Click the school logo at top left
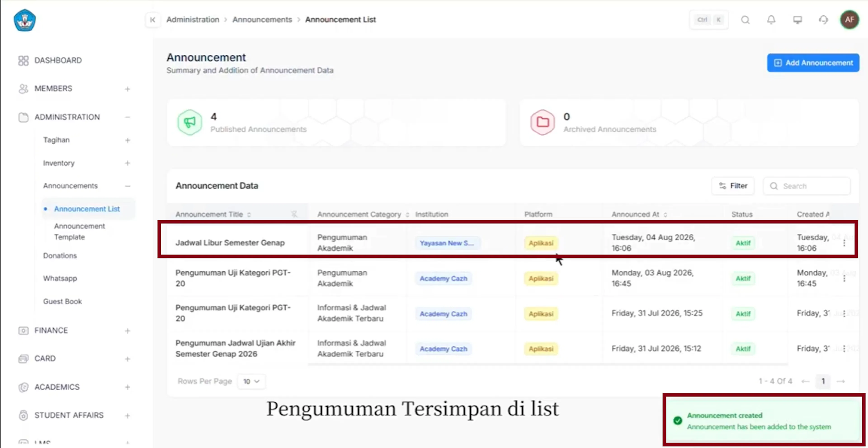Viewport: 868px width, 448px height. tap(25, 20)
